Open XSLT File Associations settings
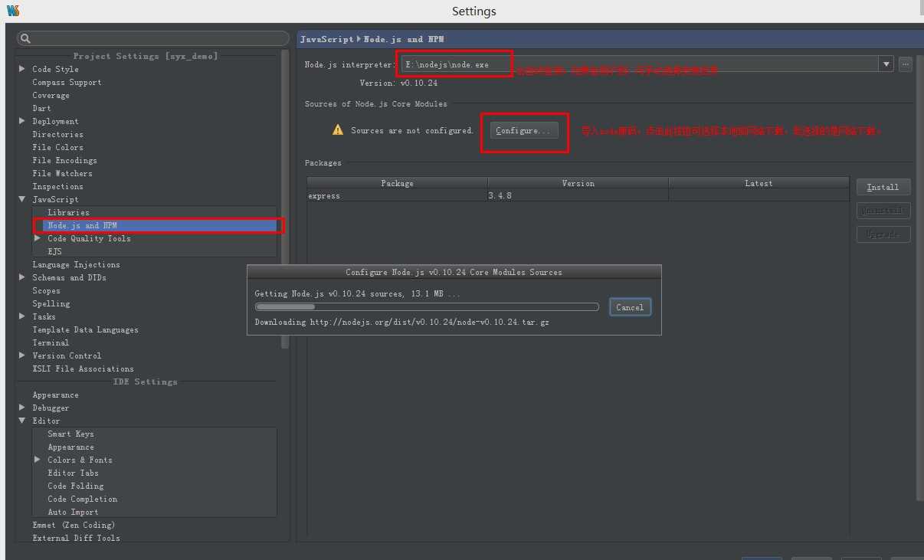 click(x=83, y=368)
